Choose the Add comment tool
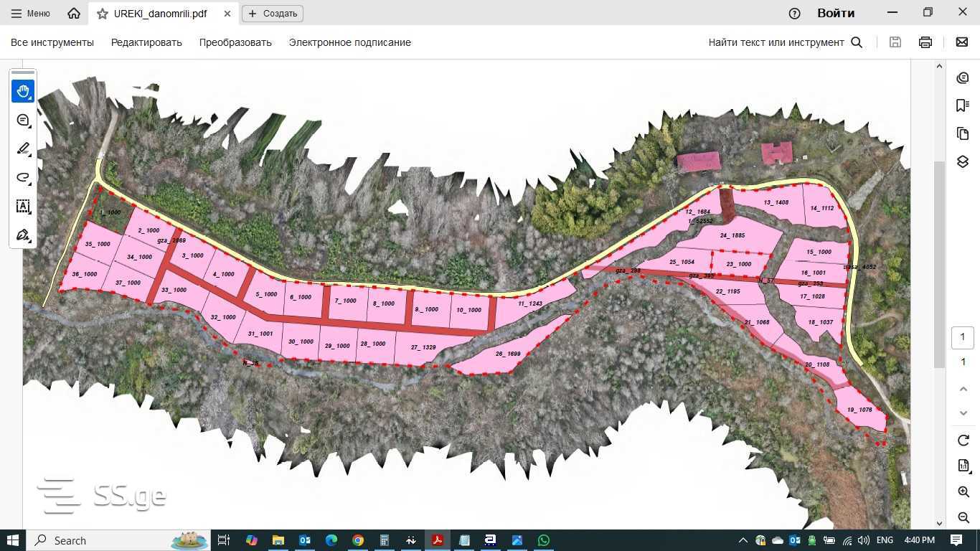Image resolution: width=980 pixels, height=551 pixels. [x=23, y=120]
